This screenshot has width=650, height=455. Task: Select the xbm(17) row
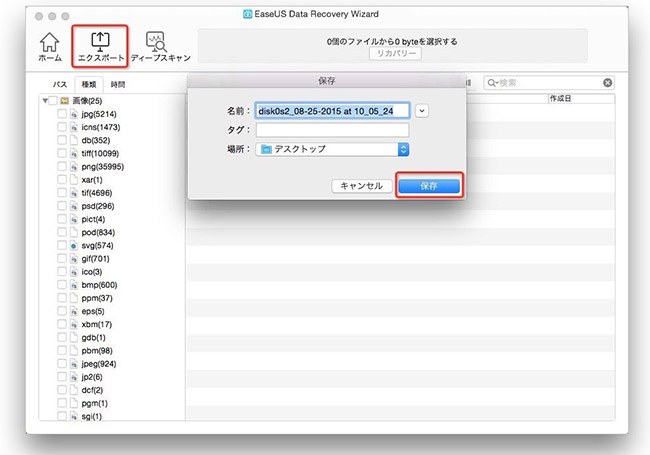point(97,324)
